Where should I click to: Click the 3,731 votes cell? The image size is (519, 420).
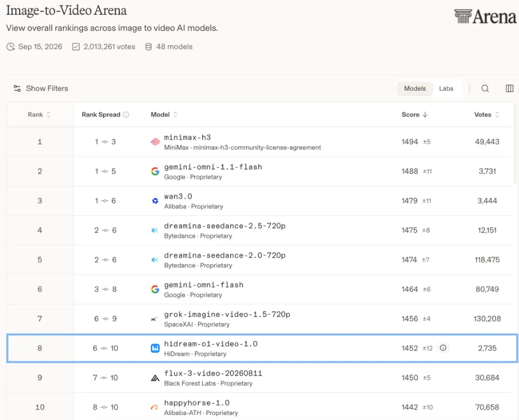(487, 172)
